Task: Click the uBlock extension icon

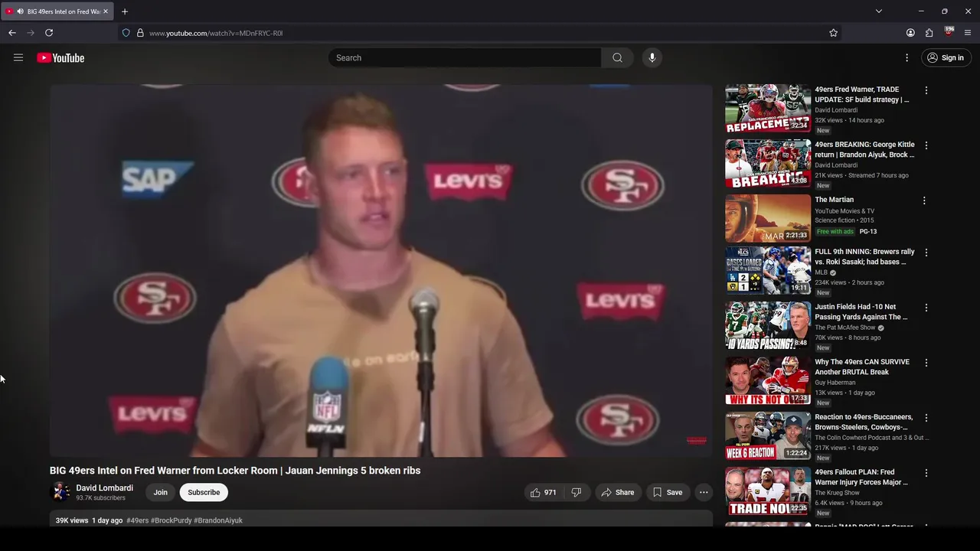Action: 949,32
